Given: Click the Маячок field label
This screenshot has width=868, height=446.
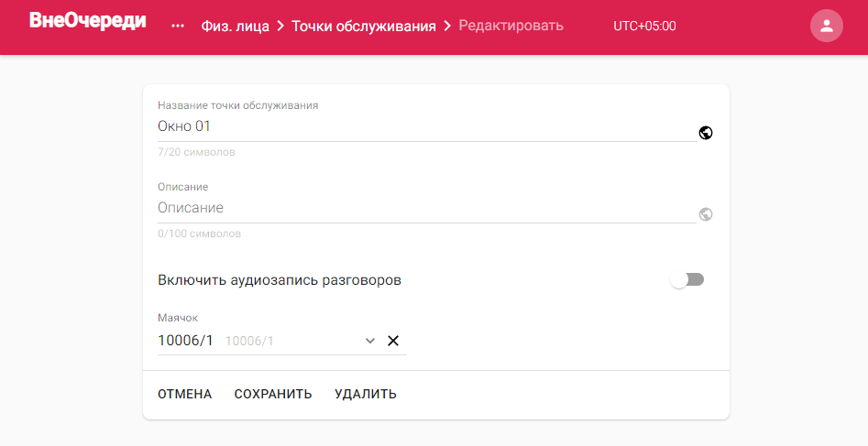Looking at the screenshot, I should [178, 318].
